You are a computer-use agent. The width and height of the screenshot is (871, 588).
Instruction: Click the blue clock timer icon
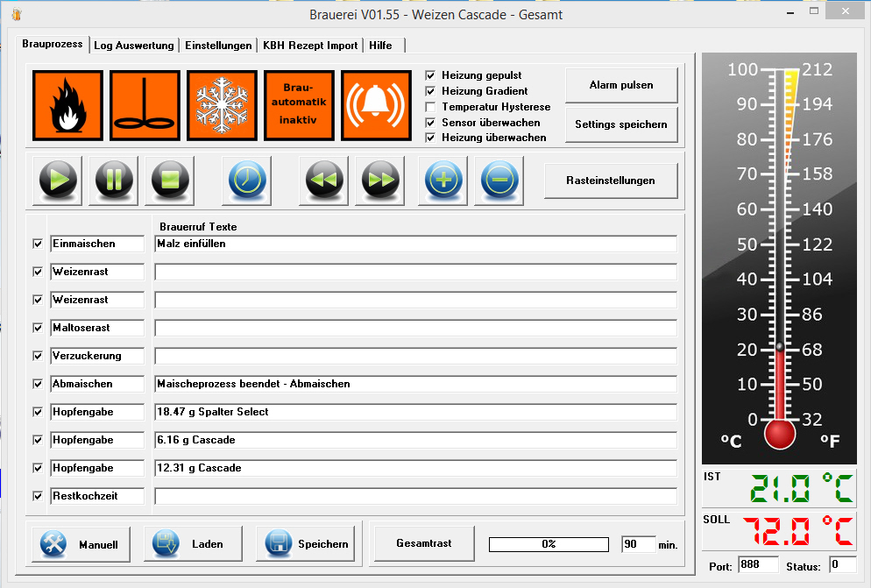[247, 181]
